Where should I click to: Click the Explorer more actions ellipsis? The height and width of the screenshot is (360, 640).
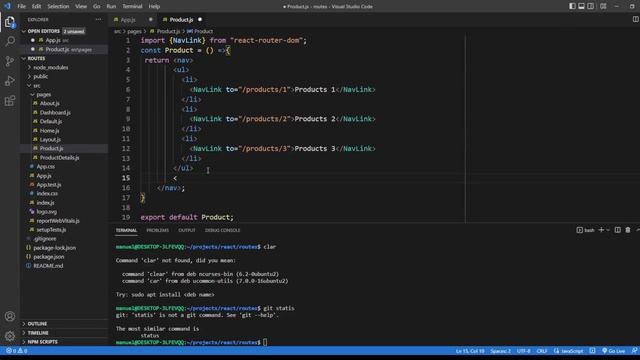pyautogui.click(x=98, y=19)
